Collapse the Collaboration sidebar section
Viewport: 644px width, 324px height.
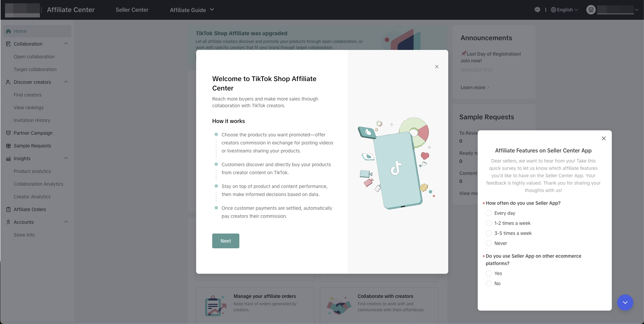pos(66,44)
